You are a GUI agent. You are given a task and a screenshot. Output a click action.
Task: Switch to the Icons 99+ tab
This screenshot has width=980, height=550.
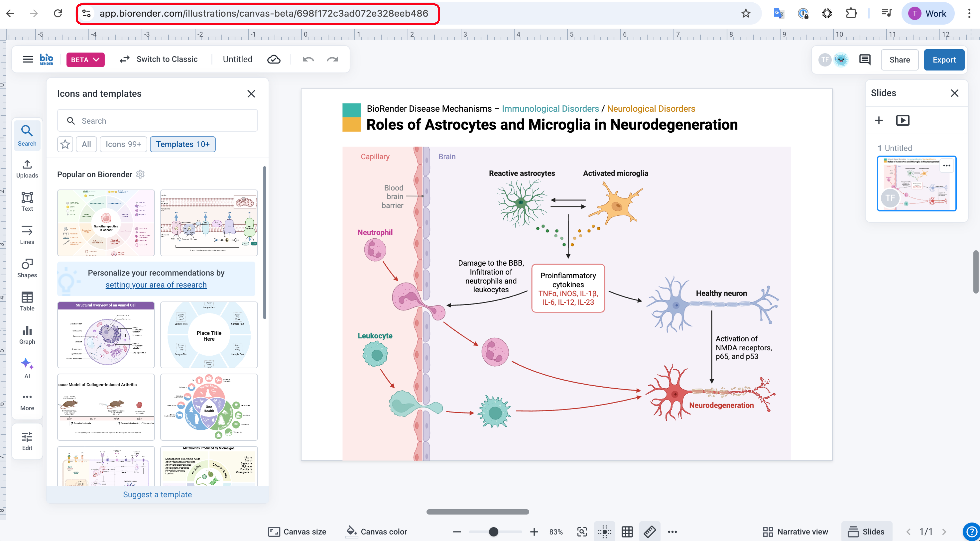pyautogui.click(x=123, y=144)
